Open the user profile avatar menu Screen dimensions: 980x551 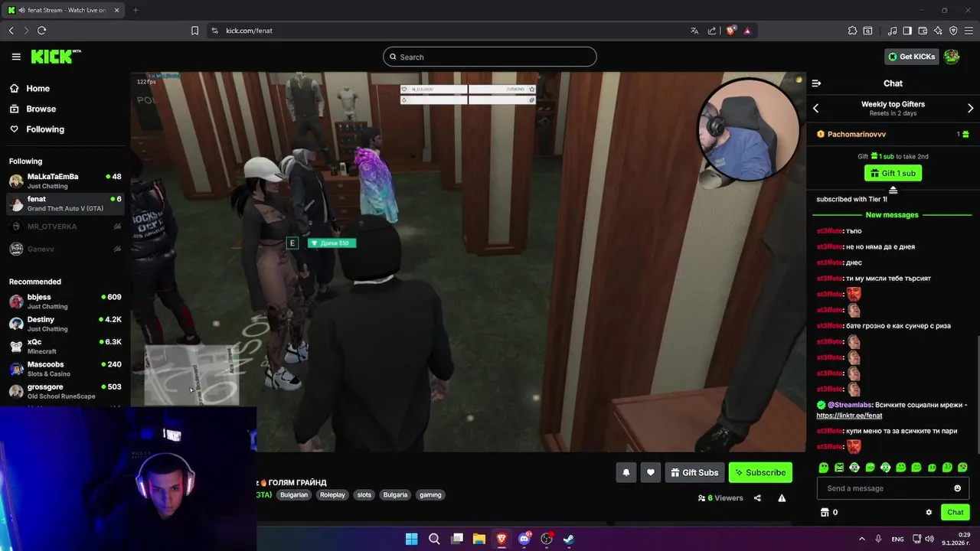(952, 57)
